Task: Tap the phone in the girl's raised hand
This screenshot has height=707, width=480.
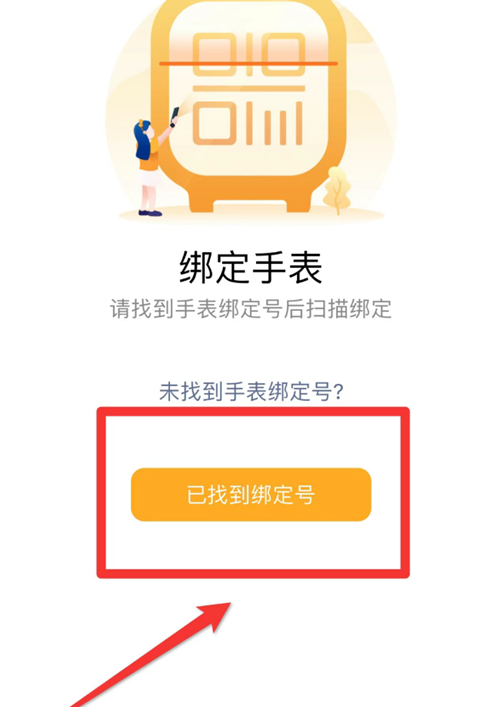Action: [174, 116]
